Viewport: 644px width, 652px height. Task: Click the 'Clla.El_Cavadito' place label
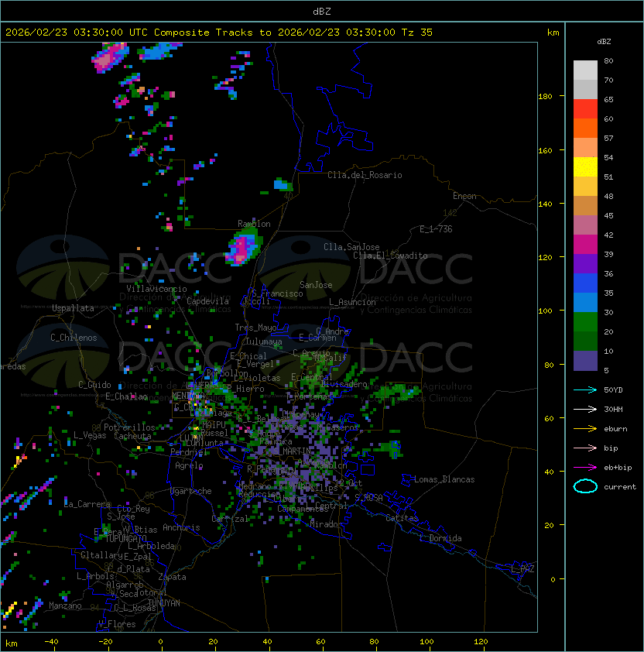pos(390,256)
